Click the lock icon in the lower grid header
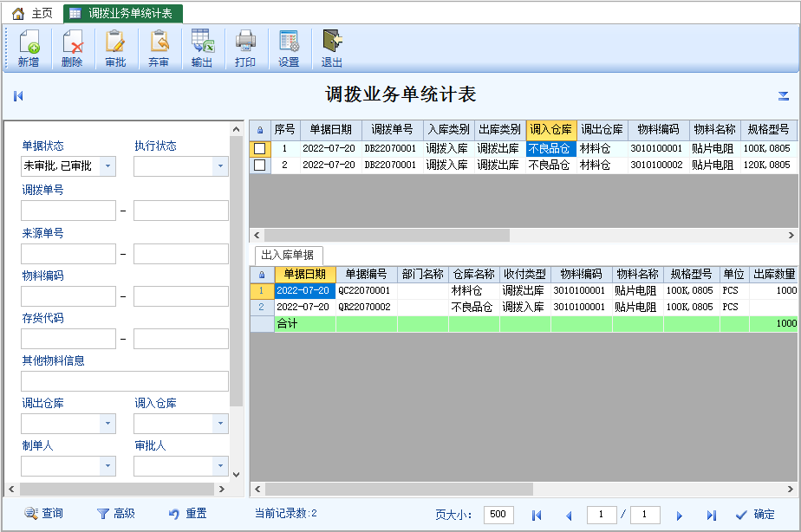The height and width of the screenshot is (532, 801). coord(262,275)
